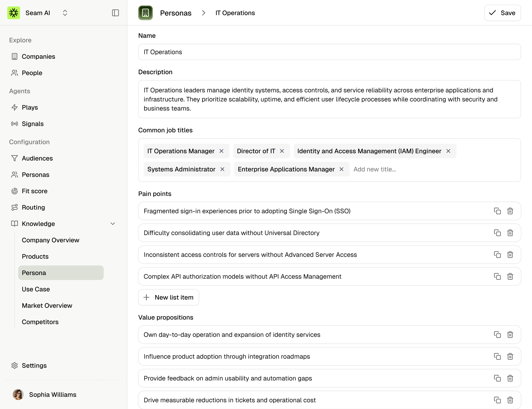532x409 pixels.
Task: Open the Seam AI workspace switcher
Action: pyautogui.click(x=65, y=13)
